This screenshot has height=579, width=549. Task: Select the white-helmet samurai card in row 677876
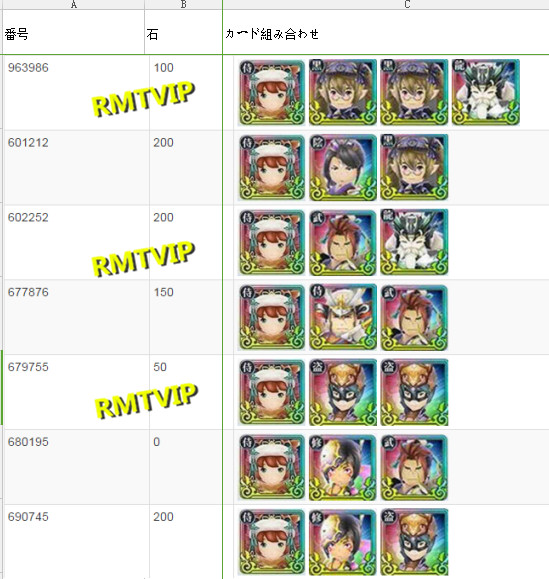click(x=343, y=317)
